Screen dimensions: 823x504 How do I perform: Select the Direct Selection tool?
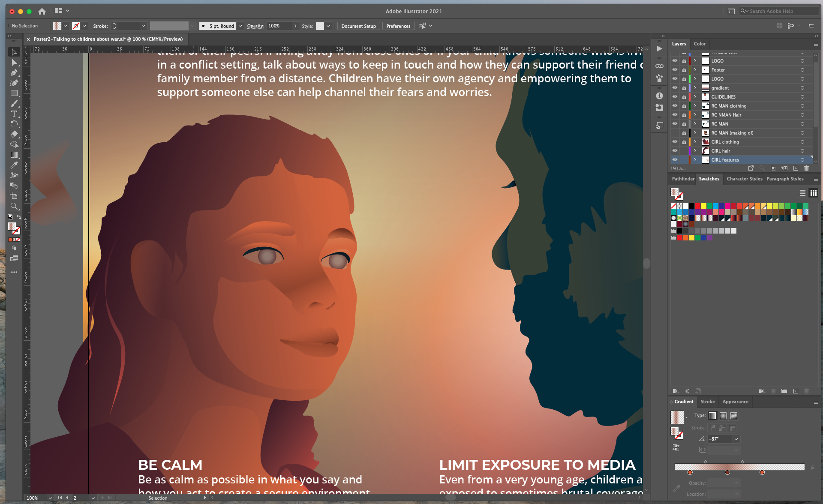tap(14, 63)
